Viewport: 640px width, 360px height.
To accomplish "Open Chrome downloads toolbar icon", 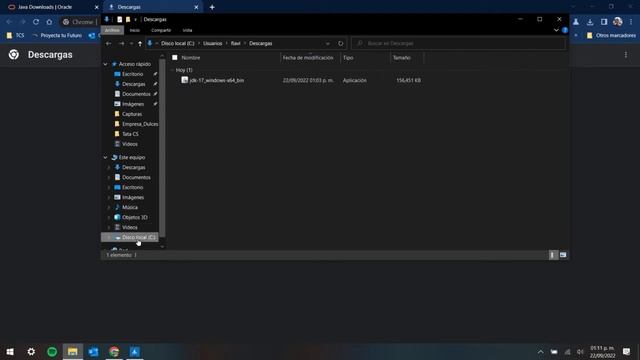I will coord(590,22).
